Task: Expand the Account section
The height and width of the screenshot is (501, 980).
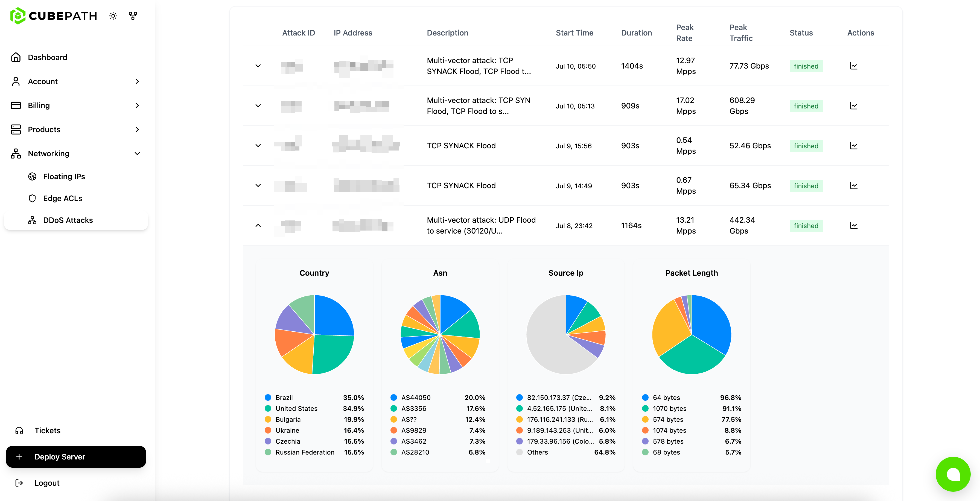Action: (137, 81)
